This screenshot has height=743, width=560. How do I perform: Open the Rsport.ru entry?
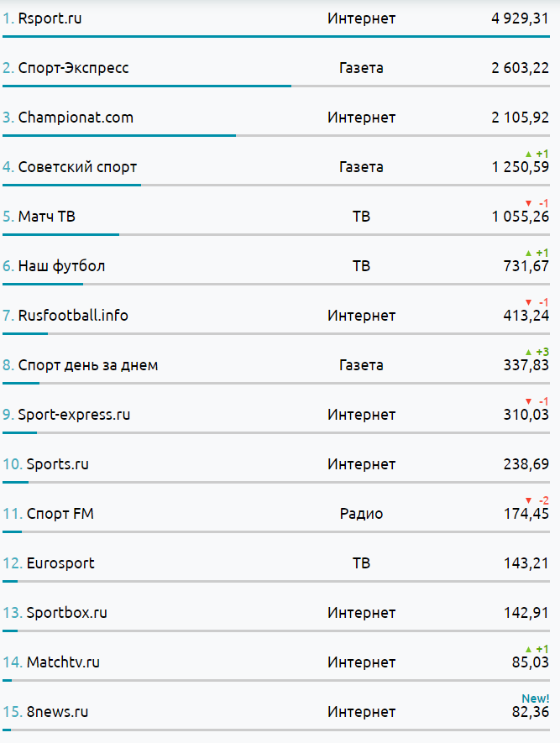click(50, 18)
